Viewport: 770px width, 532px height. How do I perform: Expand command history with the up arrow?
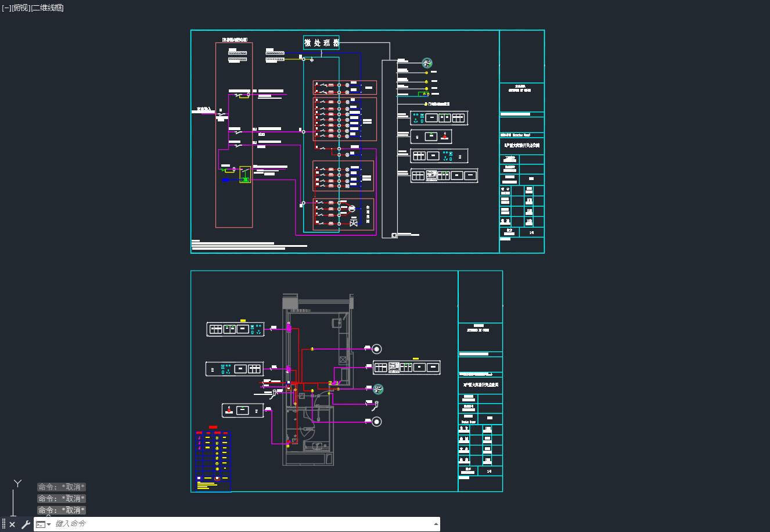pyautogui.click(x=436, y=524)
